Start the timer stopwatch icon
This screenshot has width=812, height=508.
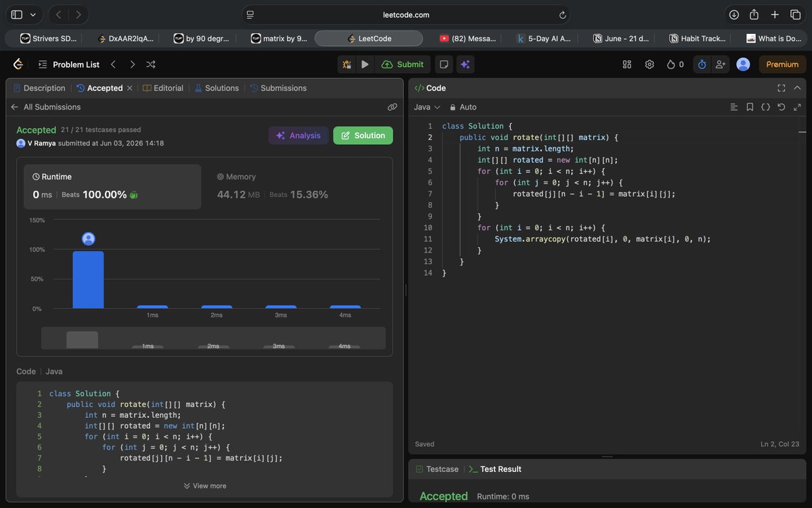(x=702, y=64)
